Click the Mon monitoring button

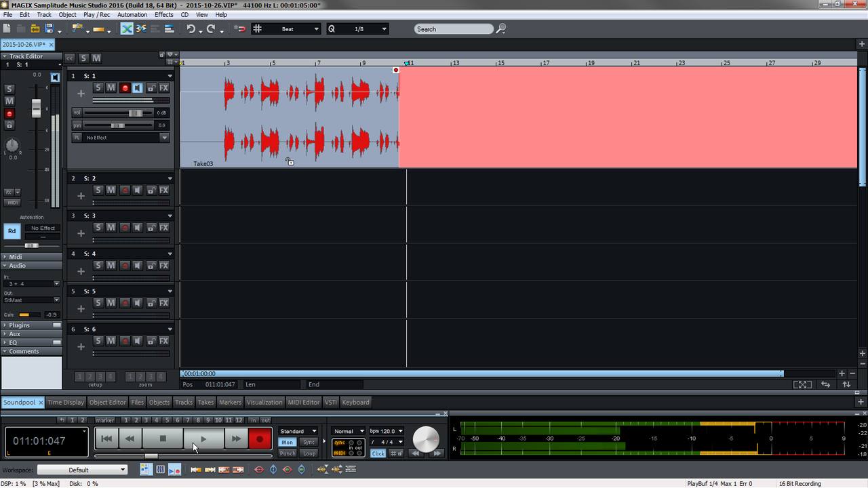click(288, 443)
